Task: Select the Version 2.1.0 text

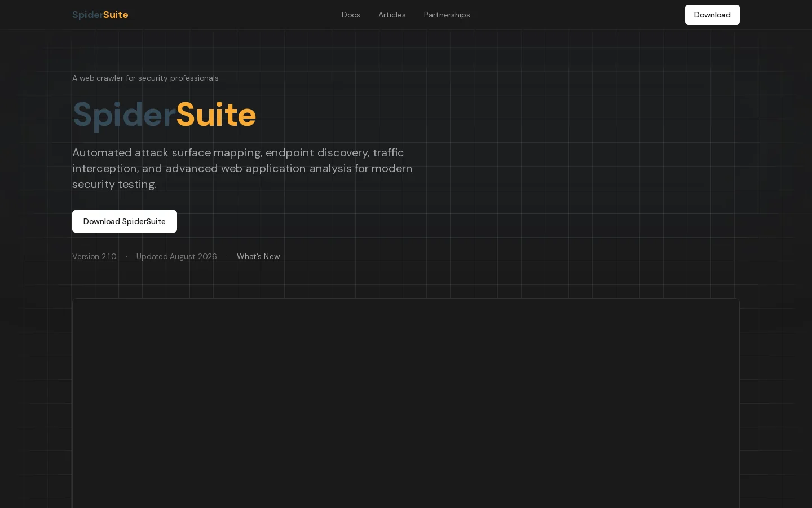Action: (94, 256)
